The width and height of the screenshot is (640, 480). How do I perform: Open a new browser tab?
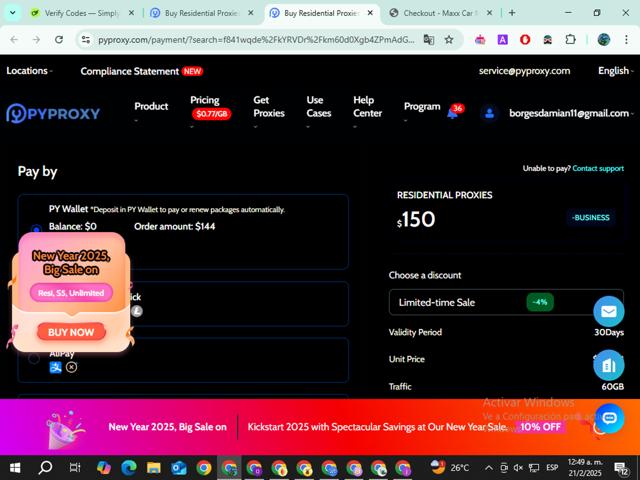(512, 13)
